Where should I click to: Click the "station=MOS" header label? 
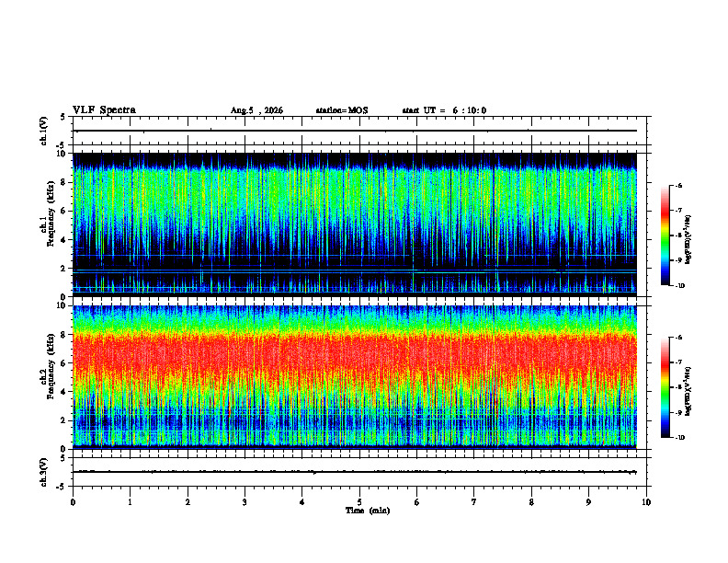[x=342, y=110]
